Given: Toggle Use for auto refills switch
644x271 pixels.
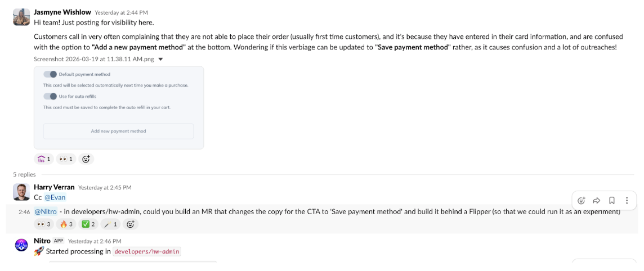Looking at the screenshot, I should [51, 96].
